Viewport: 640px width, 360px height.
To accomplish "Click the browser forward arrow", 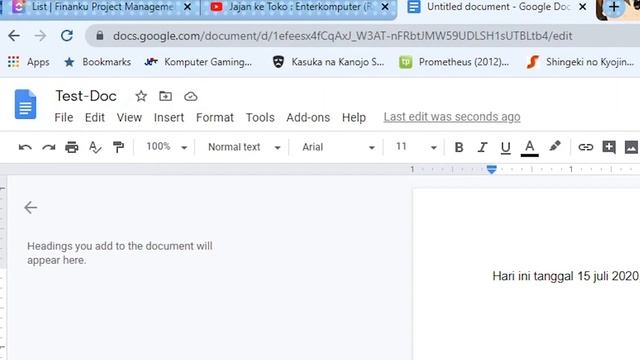I will click(x=40, y=36).
